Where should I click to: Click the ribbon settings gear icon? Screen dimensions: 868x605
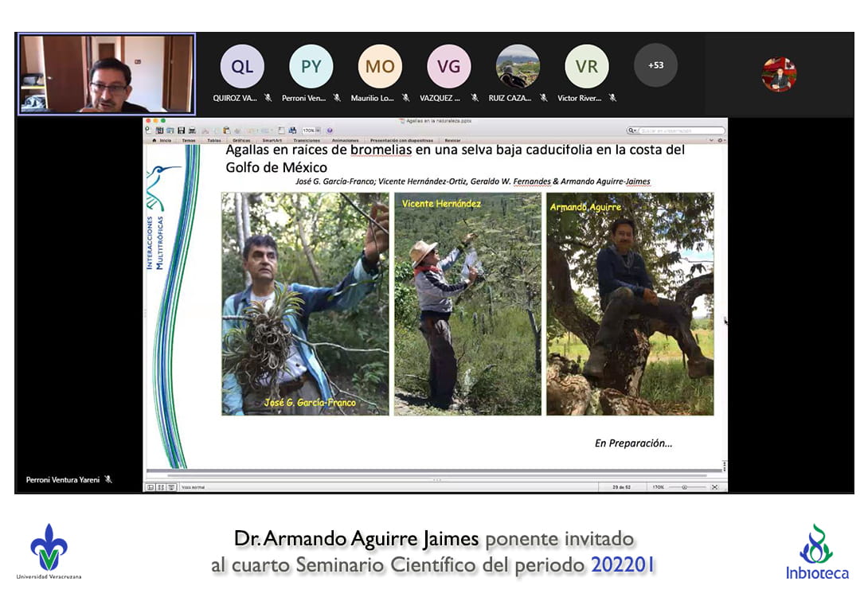(x=720, y=140)
